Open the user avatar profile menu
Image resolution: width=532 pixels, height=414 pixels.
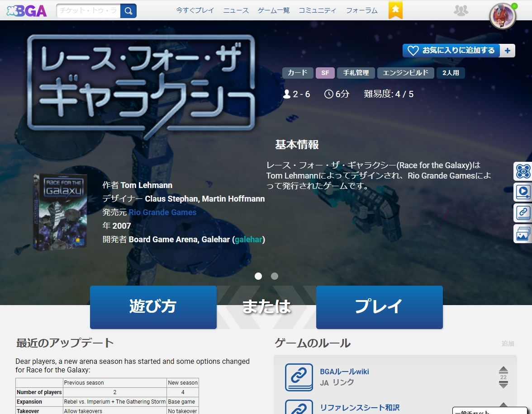pos(502,16)
